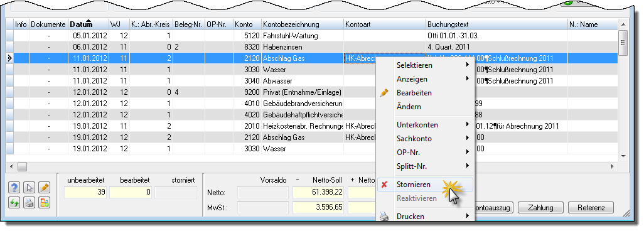
Task: Click the Buchungstext cell Otti 01.01.-31.03.
Action: (497, 36)
